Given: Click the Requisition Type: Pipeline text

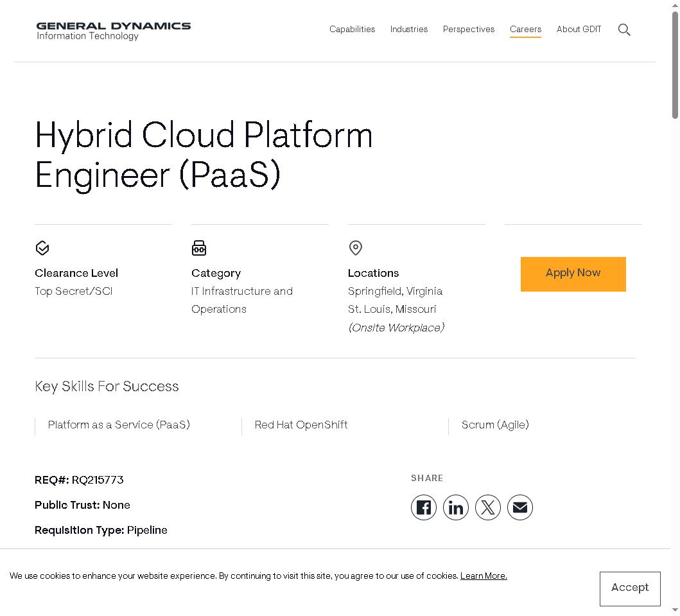Looking at the screenshot, I should (x=101, y=530).
